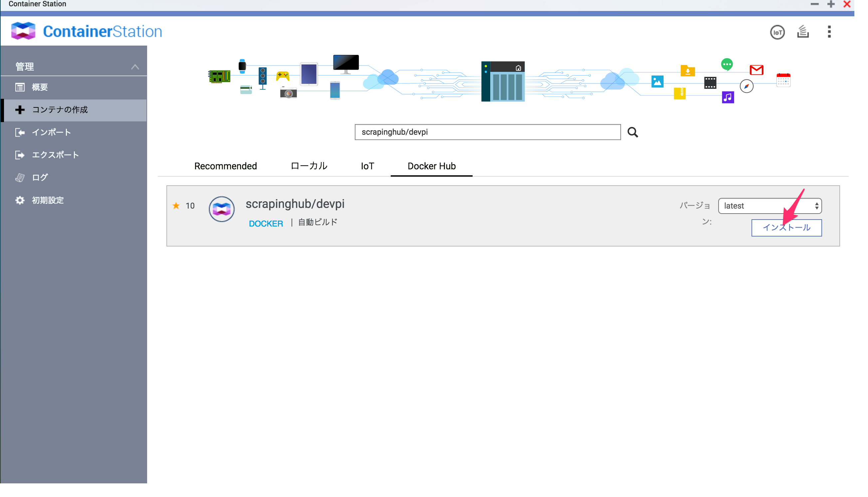
Task: Click the 自動ビルド label
Action: point(318,222)
